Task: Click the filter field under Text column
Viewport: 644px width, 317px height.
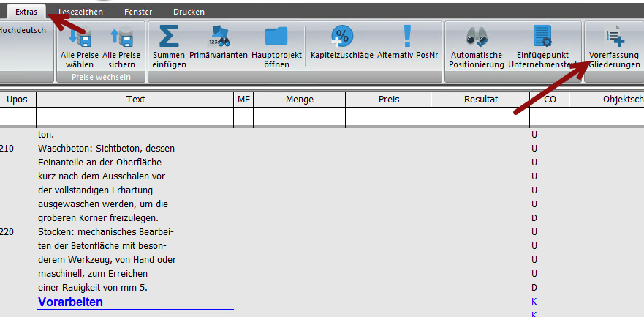Action: tap(135, 116)
